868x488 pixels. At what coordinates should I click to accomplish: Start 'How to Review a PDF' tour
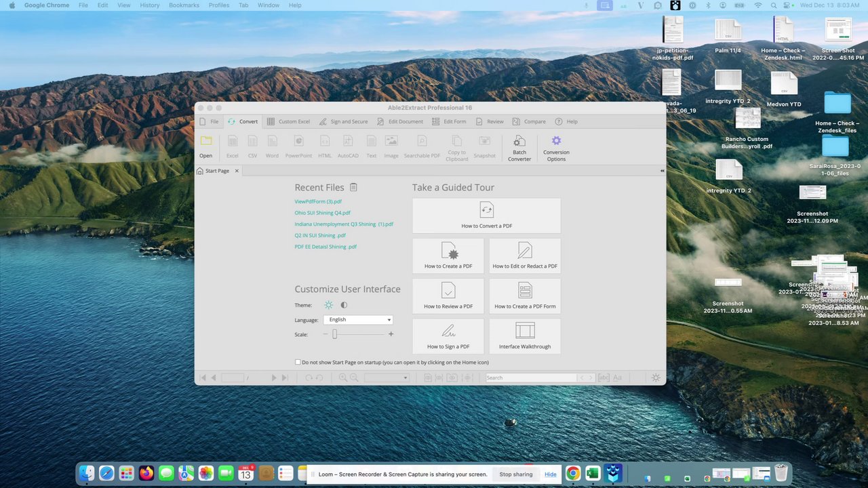click(x=448, y=296)
